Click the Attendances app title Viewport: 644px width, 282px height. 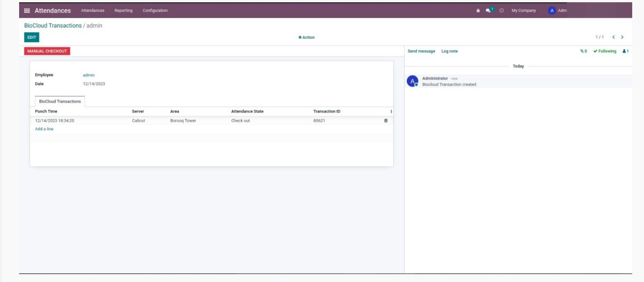[53, 11]
